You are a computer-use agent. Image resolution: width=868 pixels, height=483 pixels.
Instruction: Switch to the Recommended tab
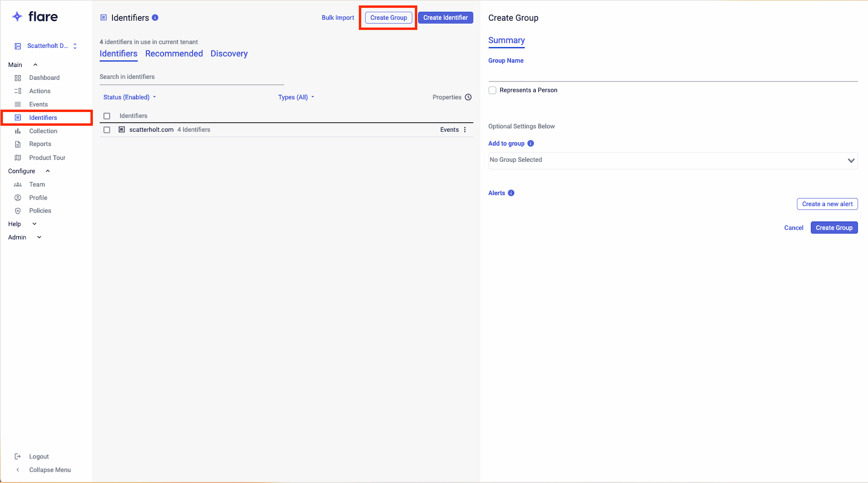[x=174, y=54]
